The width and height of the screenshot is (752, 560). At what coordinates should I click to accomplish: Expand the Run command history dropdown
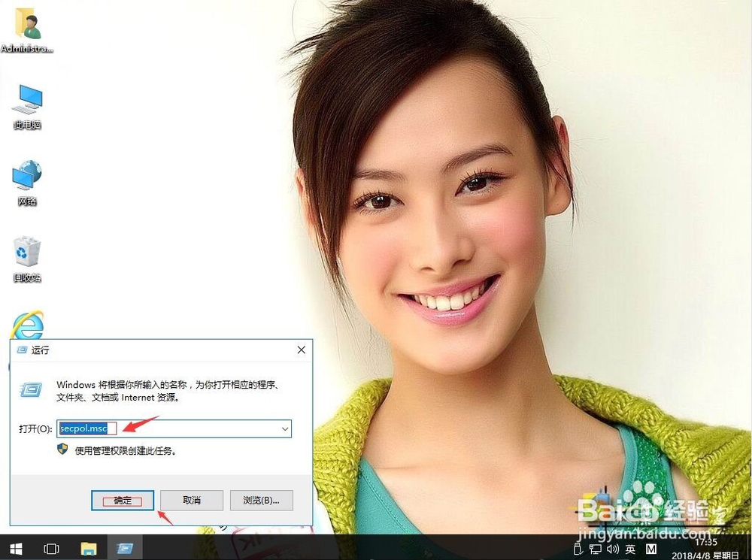[284, 428]
